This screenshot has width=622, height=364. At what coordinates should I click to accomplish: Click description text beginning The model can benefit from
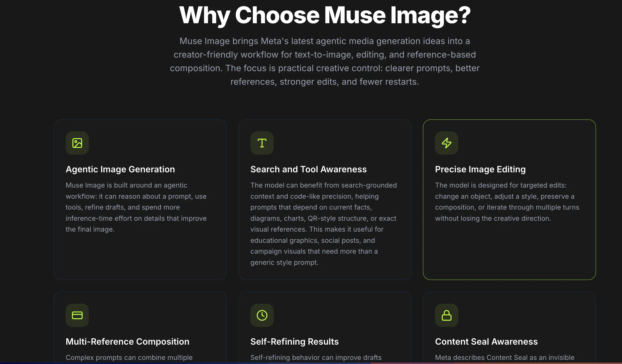pyautogui.click(x=324, y=224)
